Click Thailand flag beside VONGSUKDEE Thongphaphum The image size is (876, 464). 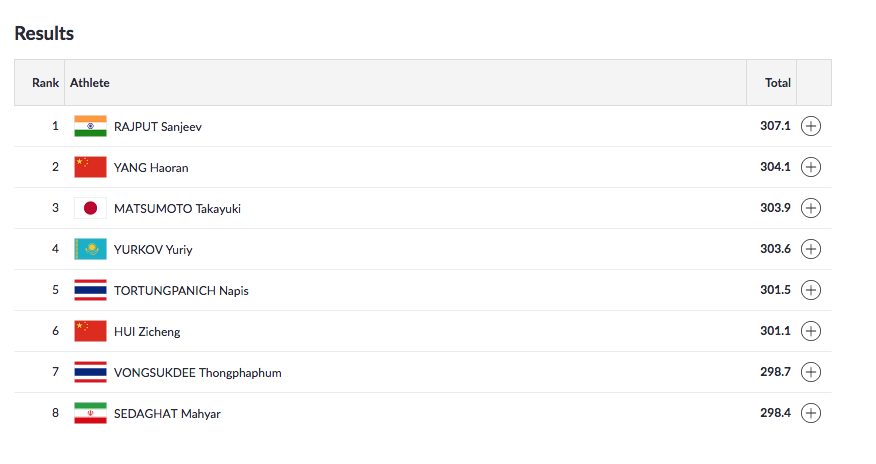[x=90, y=372]
